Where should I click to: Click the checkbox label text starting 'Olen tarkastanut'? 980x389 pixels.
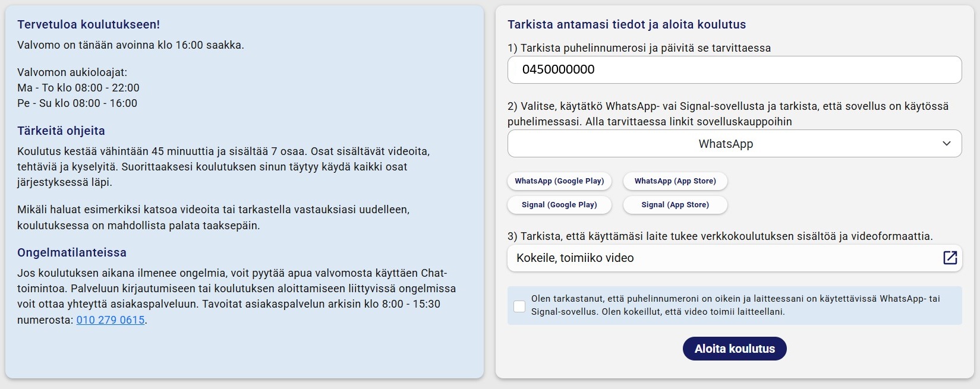pyautogui.click(x=735, y=305)
